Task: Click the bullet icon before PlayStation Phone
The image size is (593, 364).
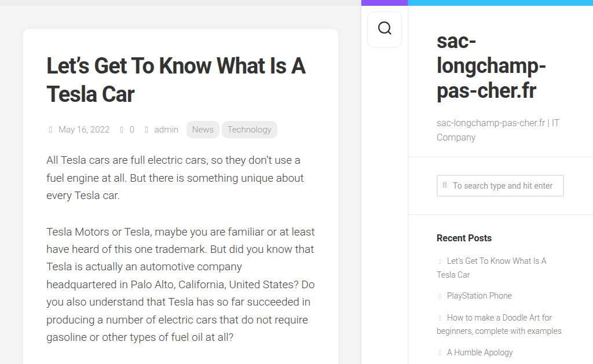Action: tap(440, 296)
